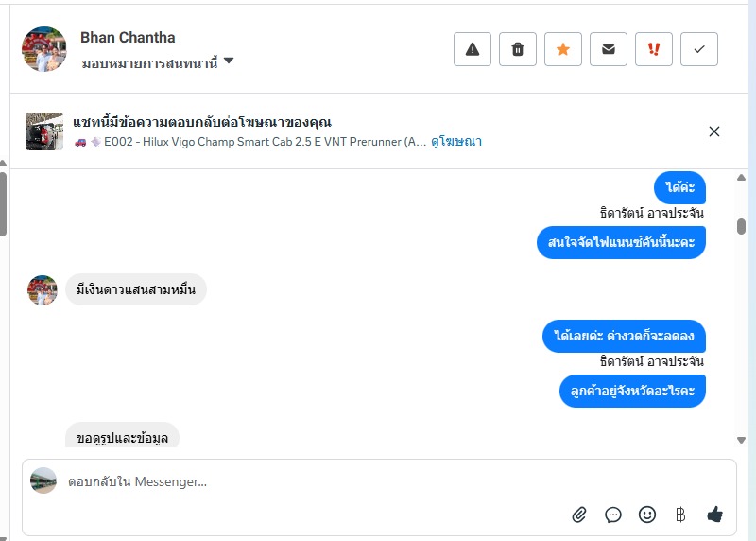Attach a file with paperclip icon
The height and width of the screenshot is (541, 756).
[x=579, y=515]
